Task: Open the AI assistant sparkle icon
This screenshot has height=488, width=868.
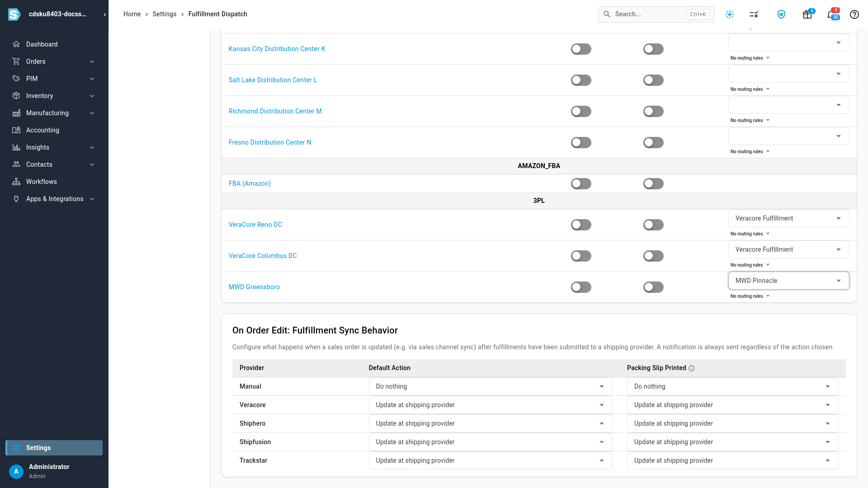Action: point(730,14)
